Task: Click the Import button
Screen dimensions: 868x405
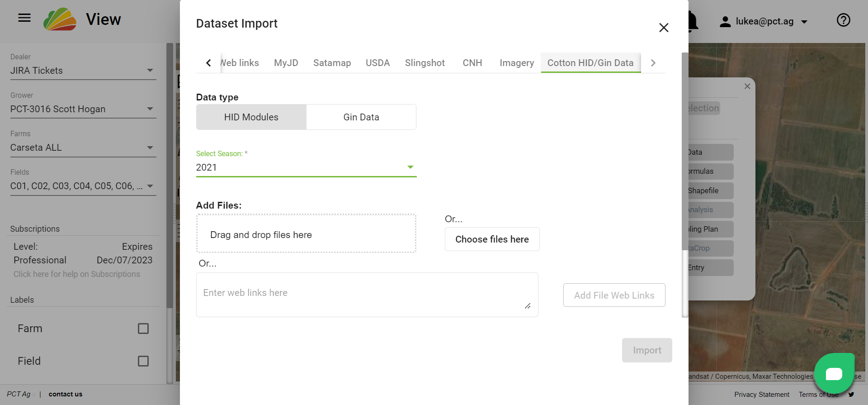Action: click(647, 350)
